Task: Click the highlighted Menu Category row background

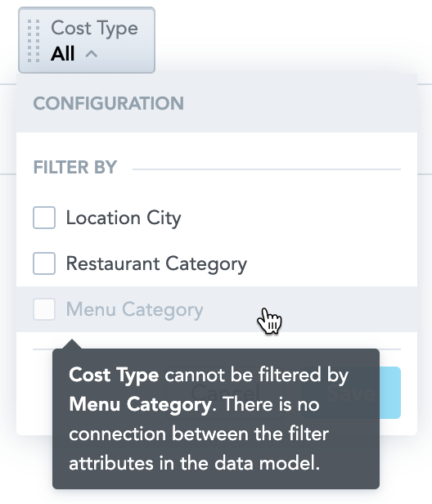Action: coord(217,309)
